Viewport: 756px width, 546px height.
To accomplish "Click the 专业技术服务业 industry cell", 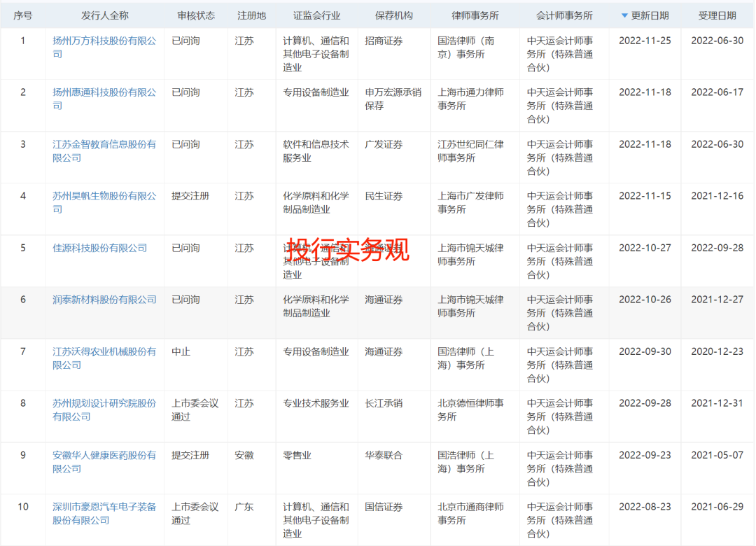I will 316,403.
